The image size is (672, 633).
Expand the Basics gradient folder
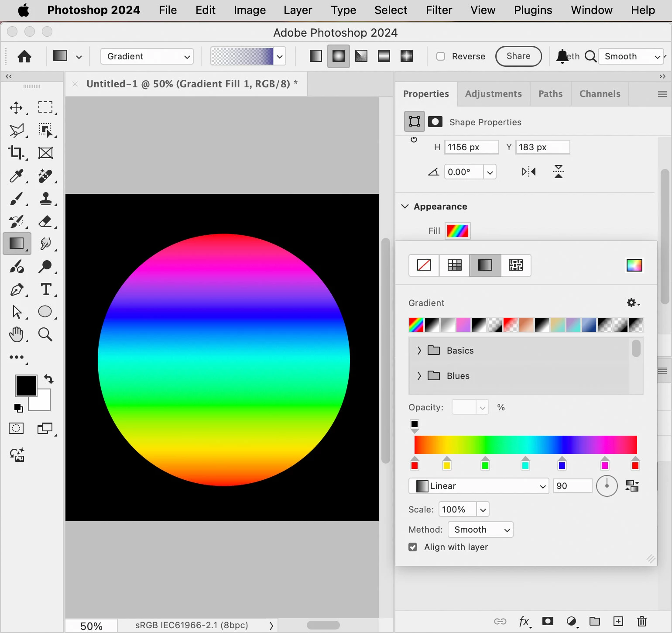coord(419,351)
